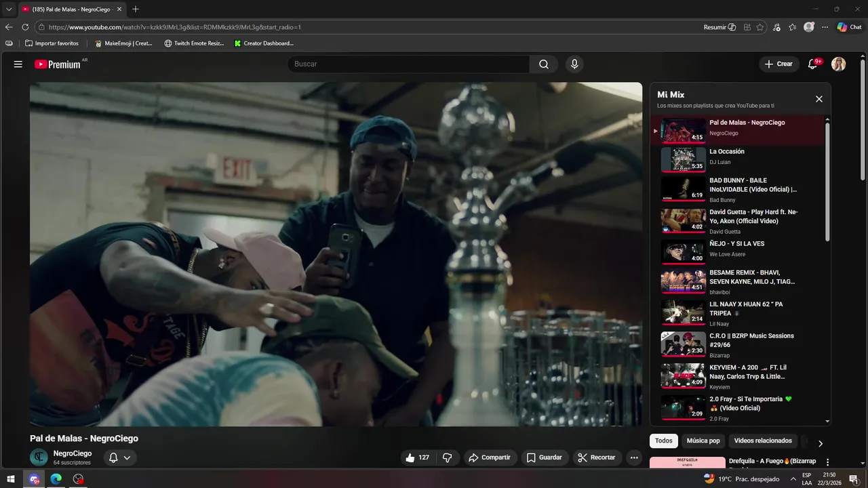Viewport: 868px width, 488px height.
Task: Select the Música pop chip
Action: 703,441
